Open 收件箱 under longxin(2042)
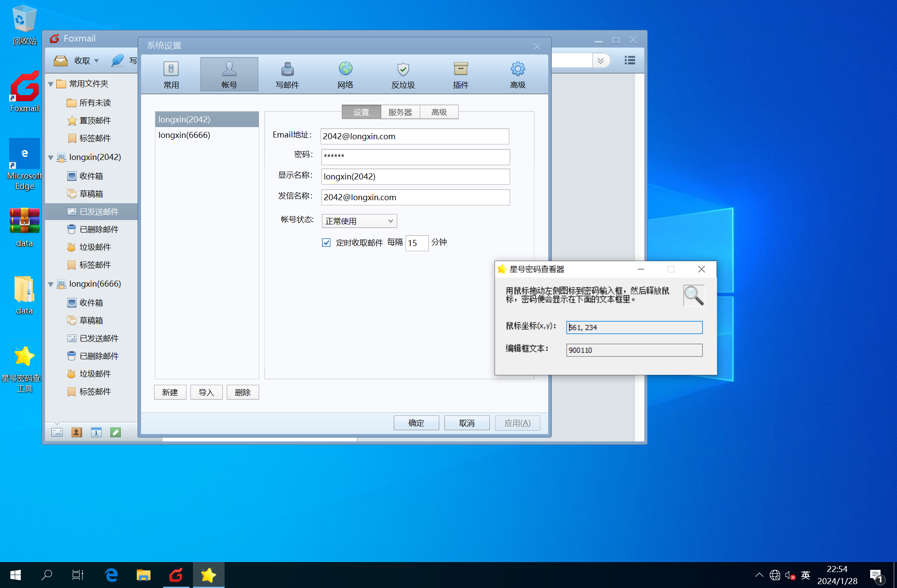The height and width of the screenshot is (588, 897). (85, 176)
